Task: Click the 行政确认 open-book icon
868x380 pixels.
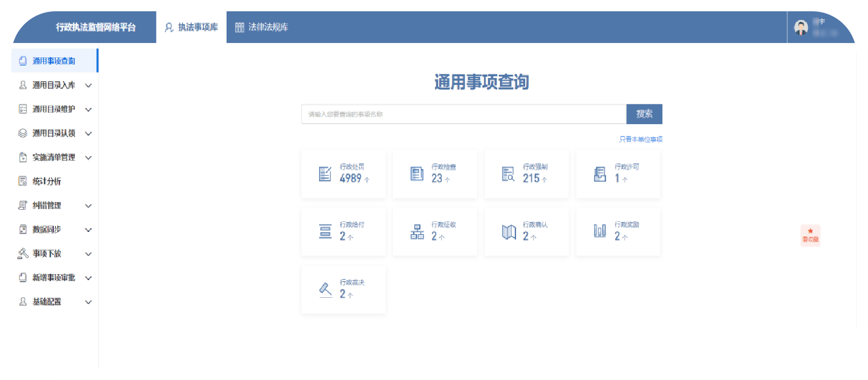Action: pos(509,232)
